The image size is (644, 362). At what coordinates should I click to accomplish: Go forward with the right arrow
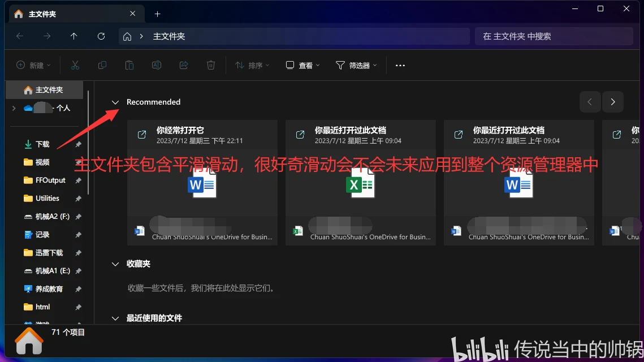[x=47, y=36]
